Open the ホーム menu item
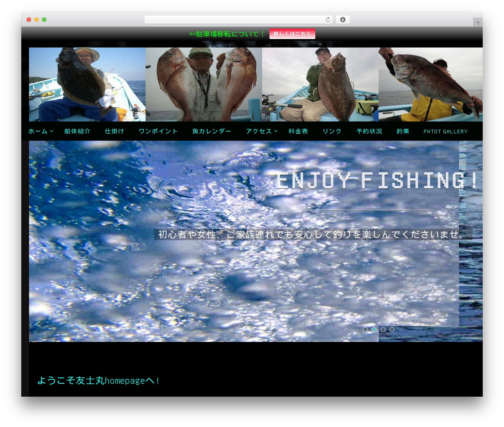Viewport: 504px width, 427px height. (x=38, y=131)
